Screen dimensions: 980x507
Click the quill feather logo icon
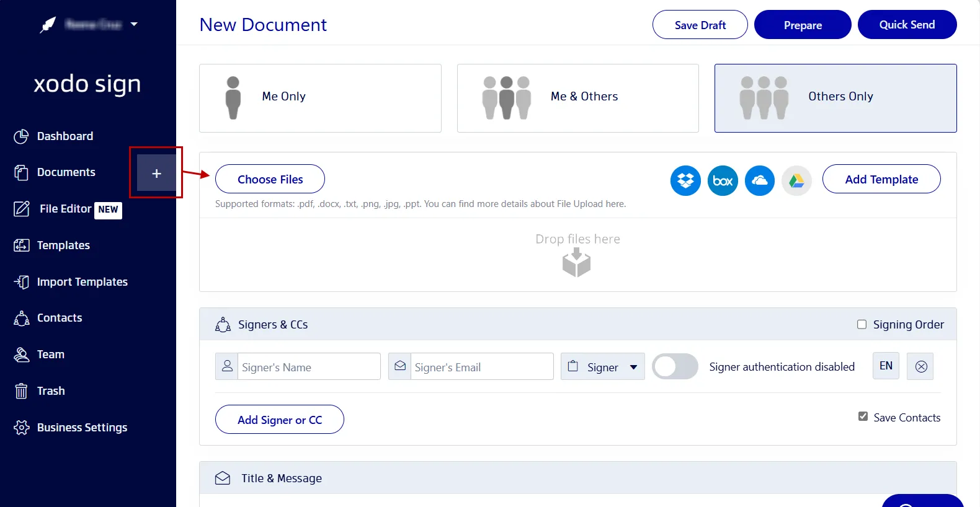[48, 25]
